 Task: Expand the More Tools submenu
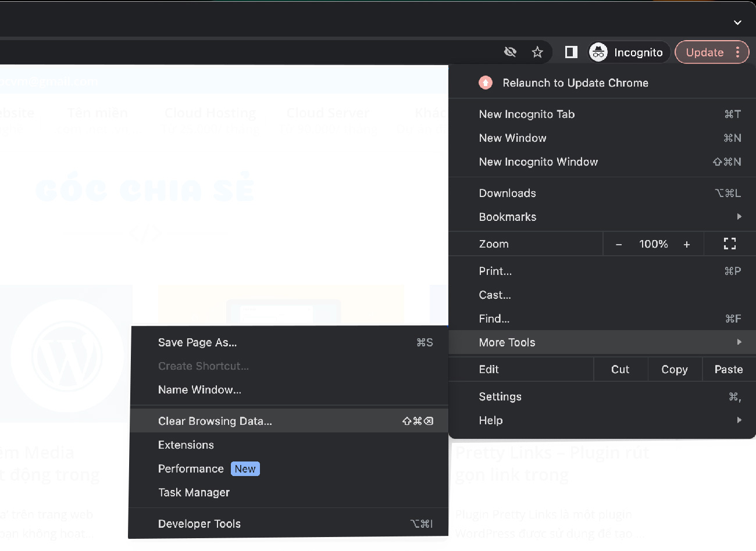[x=602, y=342]
